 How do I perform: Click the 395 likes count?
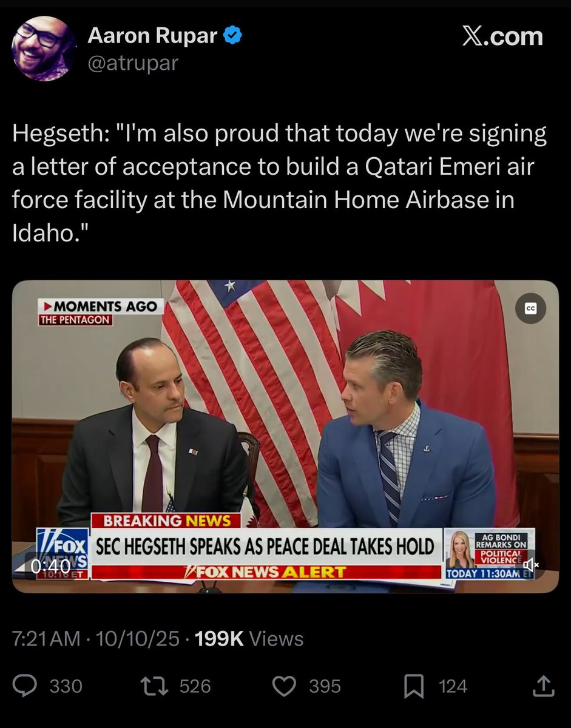point(325,686)
